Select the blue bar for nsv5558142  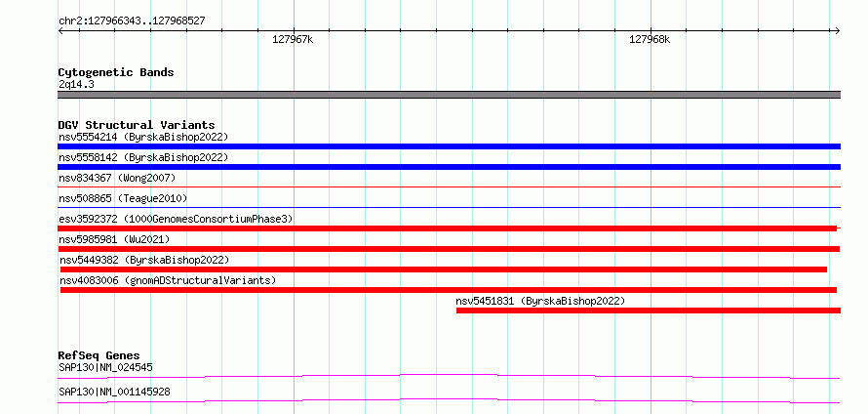[449, 167]
